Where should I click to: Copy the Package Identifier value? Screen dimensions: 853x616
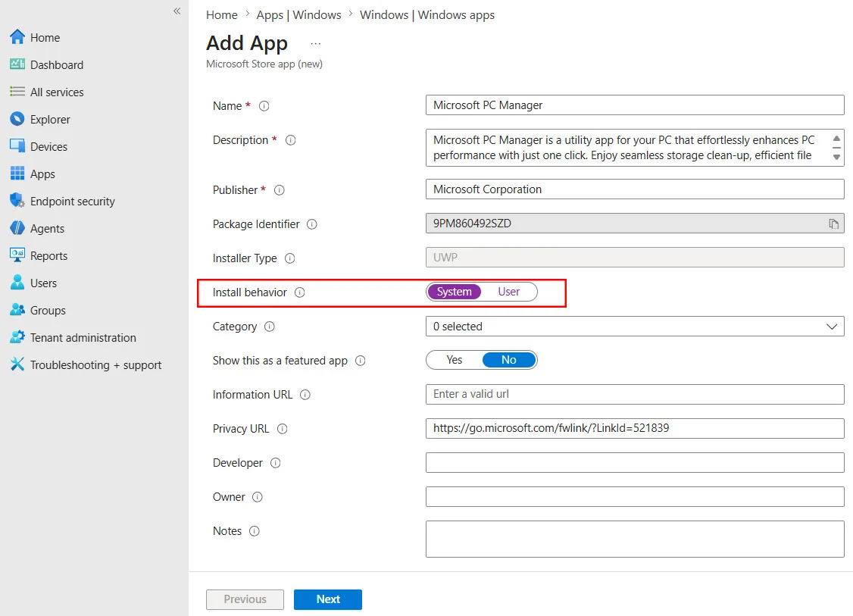tap(833, 224)
